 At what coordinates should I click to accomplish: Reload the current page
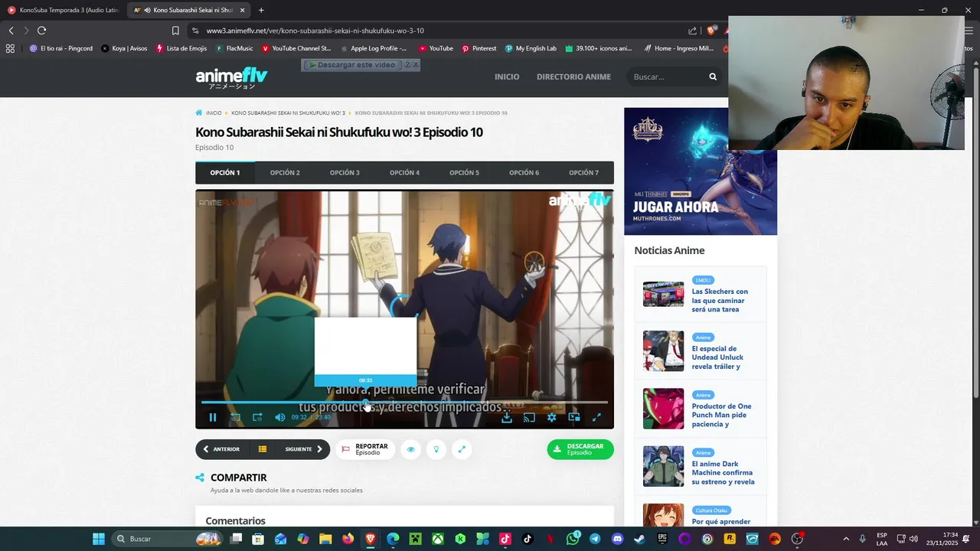click(41, 31)
